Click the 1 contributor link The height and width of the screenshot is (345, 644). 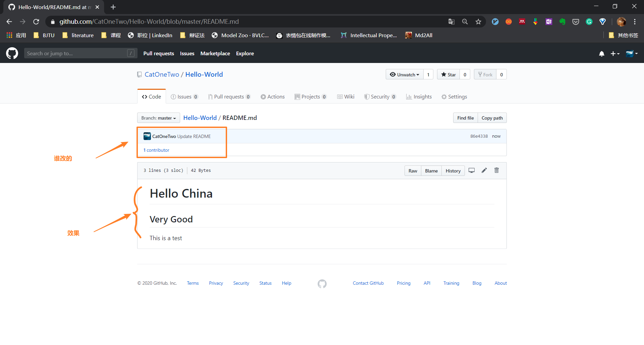(156, 150)
